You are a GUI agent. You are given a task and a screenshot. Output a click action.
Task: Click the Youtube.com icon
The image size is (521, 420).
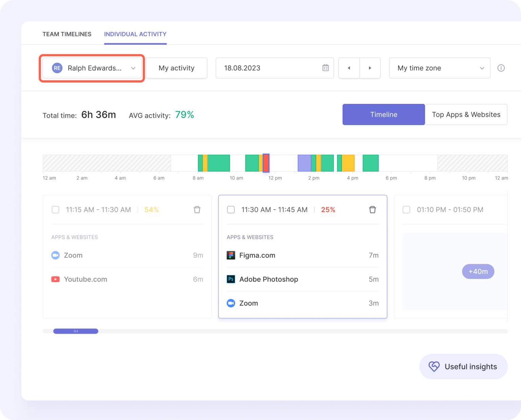pyautogui.click(x=55, y=279)
